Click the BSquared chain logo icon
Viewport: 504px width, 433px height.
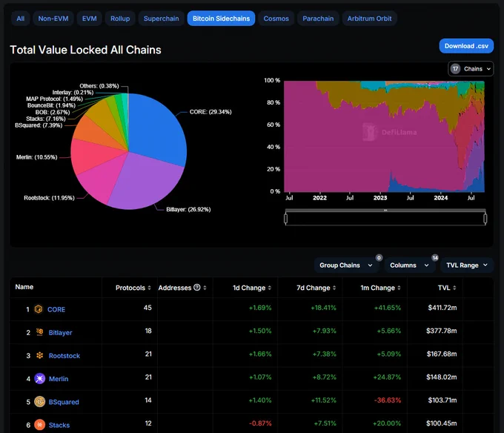[x=40, y=402]
